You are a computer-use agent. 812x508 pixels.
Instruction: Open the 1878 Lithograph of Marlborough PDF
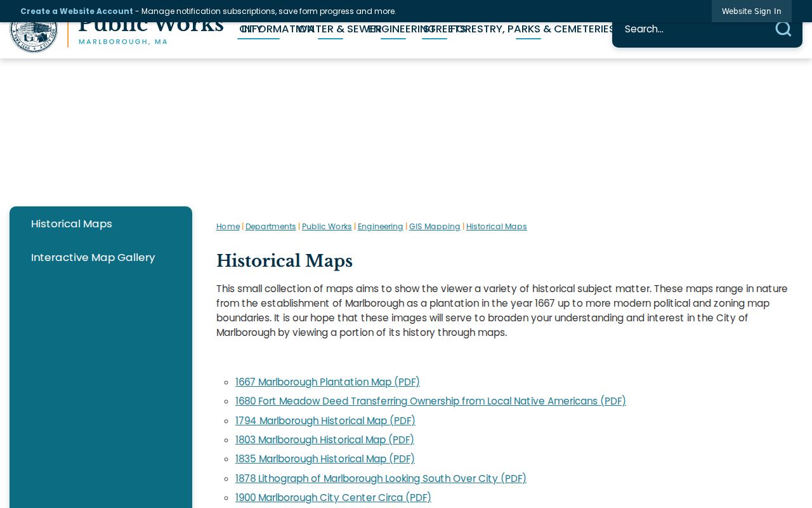pyautogui.click(x=381, y=478)
